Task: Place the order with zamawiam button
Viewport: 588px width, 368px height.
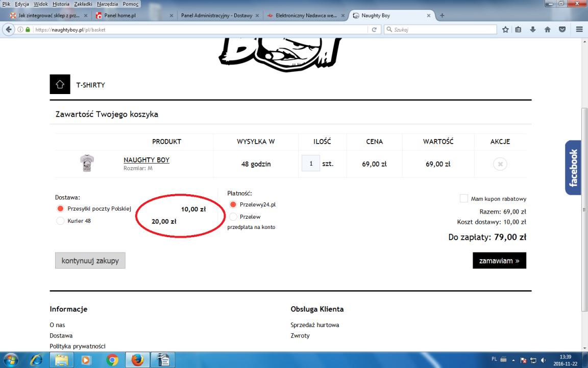Action: click(500, 261)
